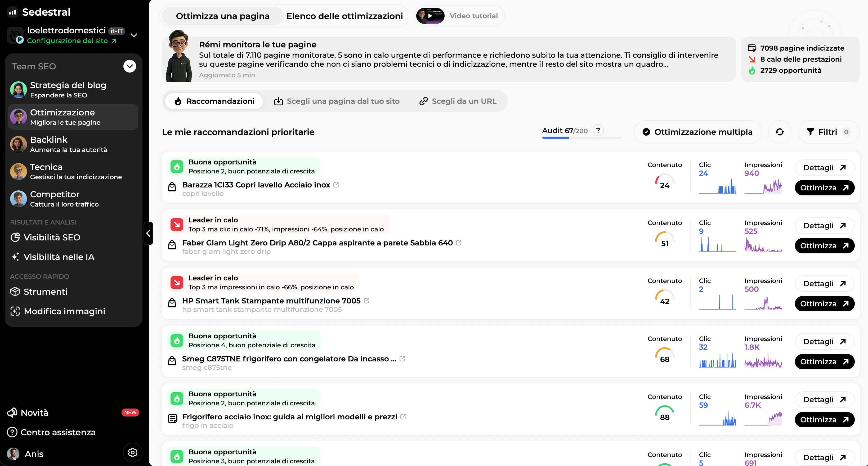Screen dimensions: 868x466
Task: Open Ottimizzazione in the sidebar
Action: point(73,117)
